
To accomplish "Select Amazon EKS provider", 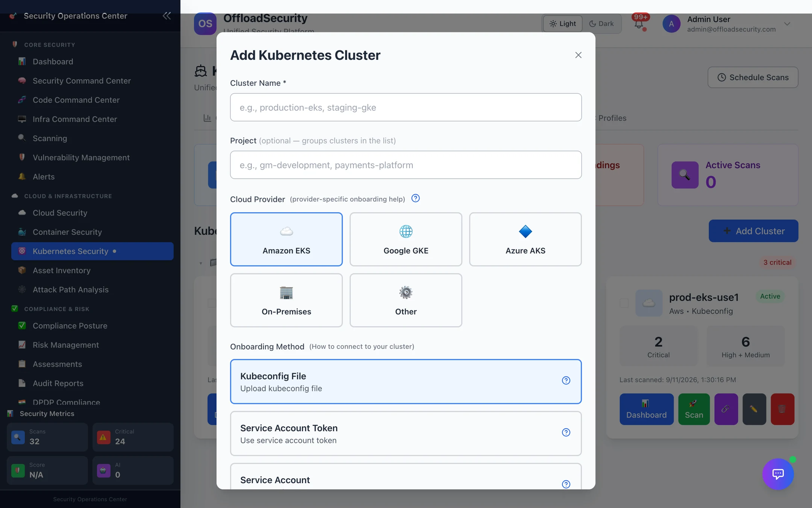I will pyautogui.click(x=286, y=239).
